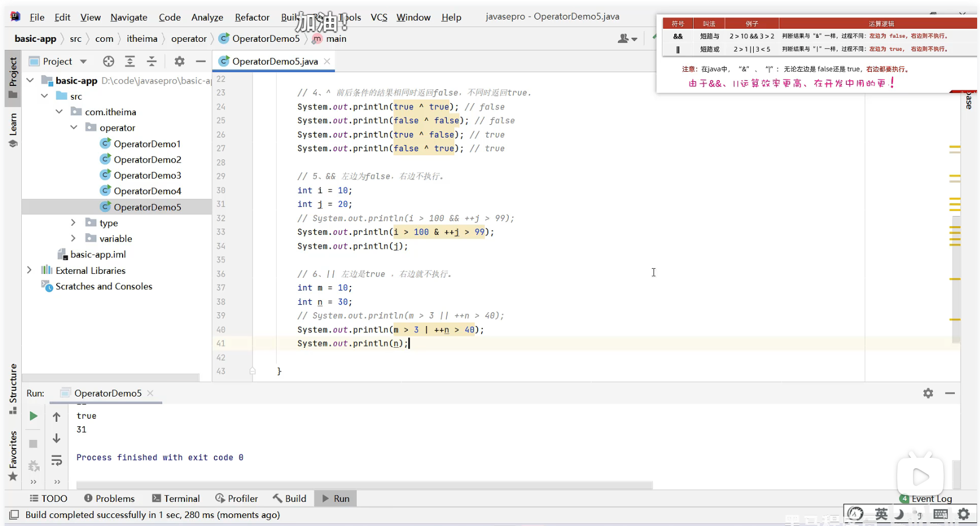This screenshot has width=980, height=526.
Task: Collapse the com.itheima package node
Action: tap(59, 112)
